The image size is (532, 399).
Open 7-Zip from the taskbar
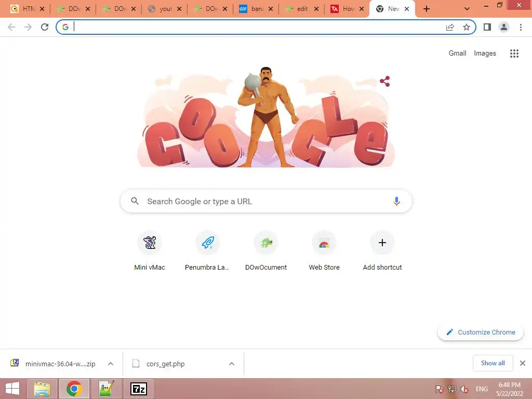139,389
